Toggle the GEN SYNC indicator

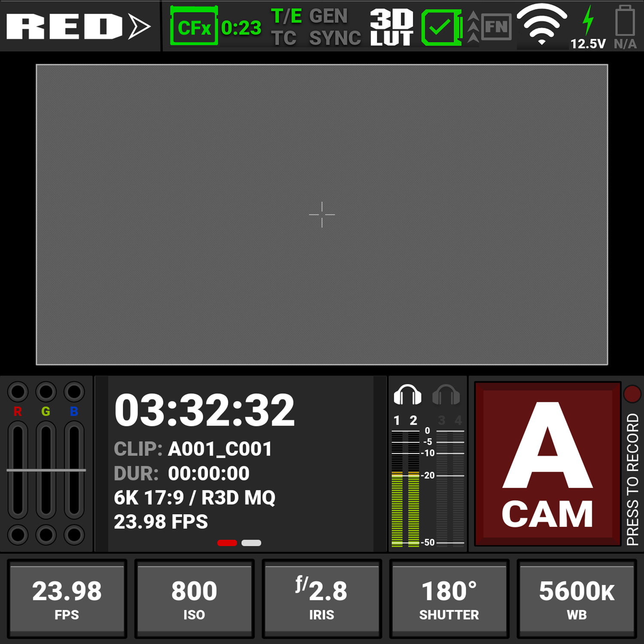point(334,27)
